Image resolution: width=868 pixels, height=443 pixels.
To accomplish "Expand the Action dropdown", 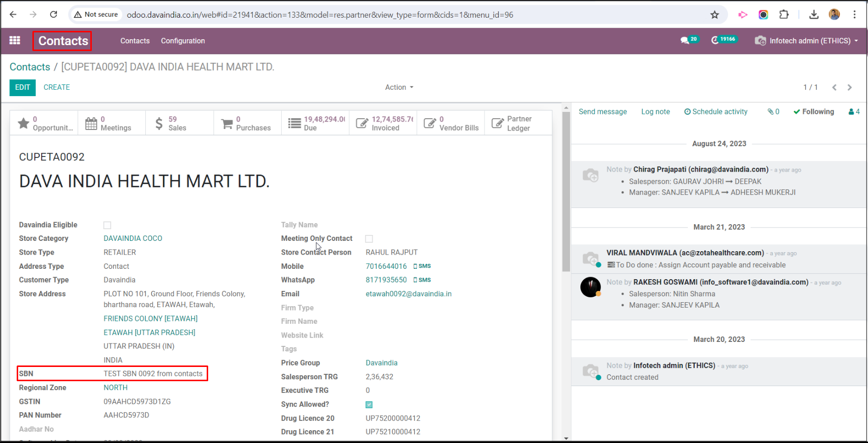I will [399, 87].
